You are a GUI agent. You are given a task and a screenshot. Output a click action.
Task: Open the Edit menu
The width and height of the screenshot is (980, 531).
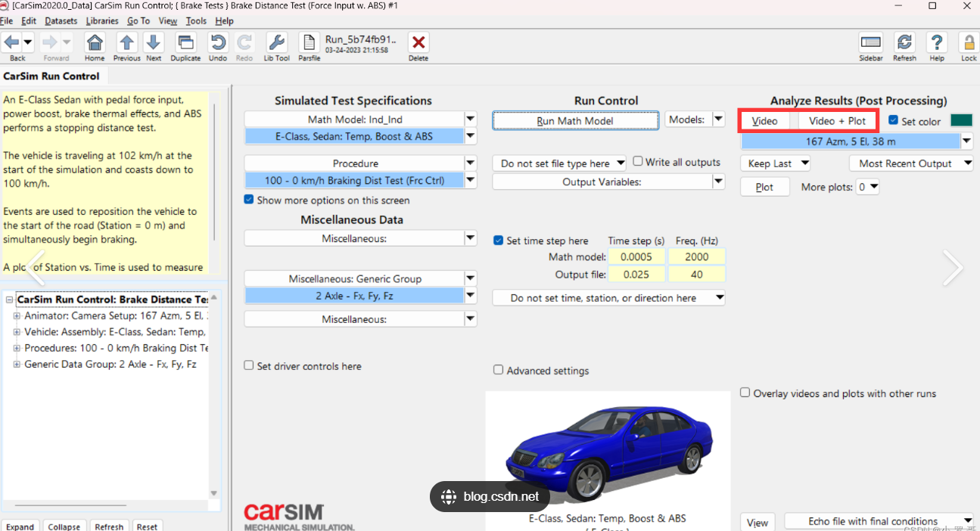[29, 21]
